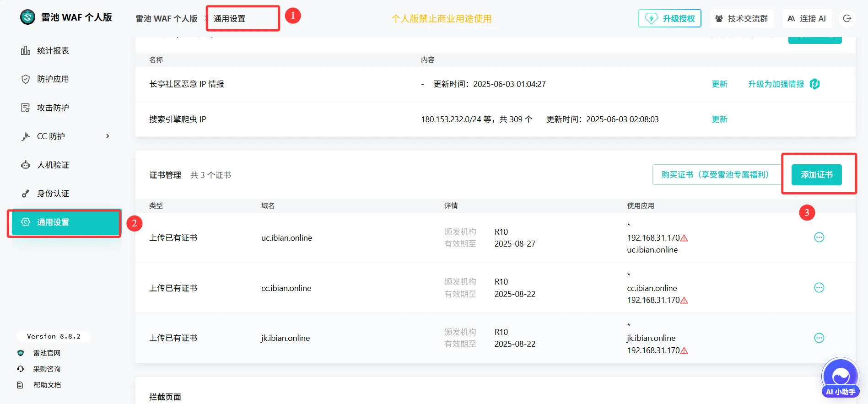Click domain cell jk.ibian.online

[x=285, y=338]
